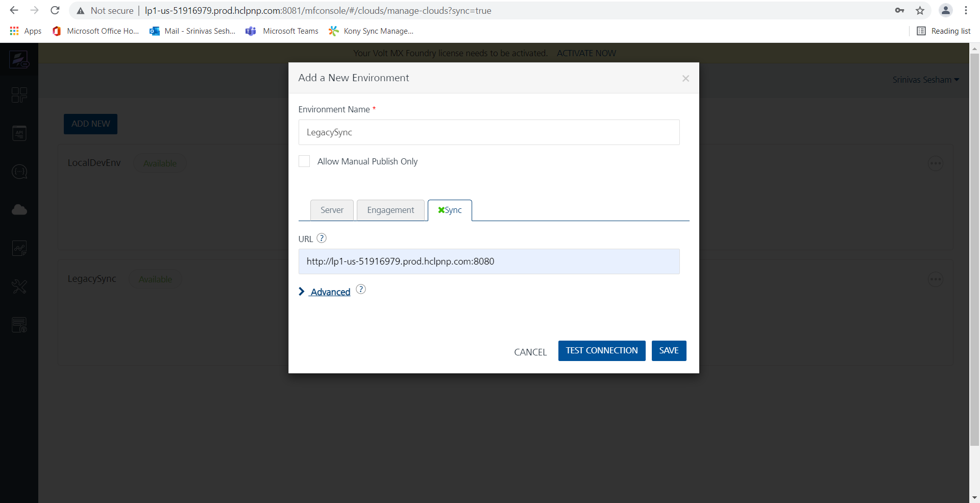980x503 pixels.
Task: Switch to the Server tab
Action: click(x=332, y=210)
